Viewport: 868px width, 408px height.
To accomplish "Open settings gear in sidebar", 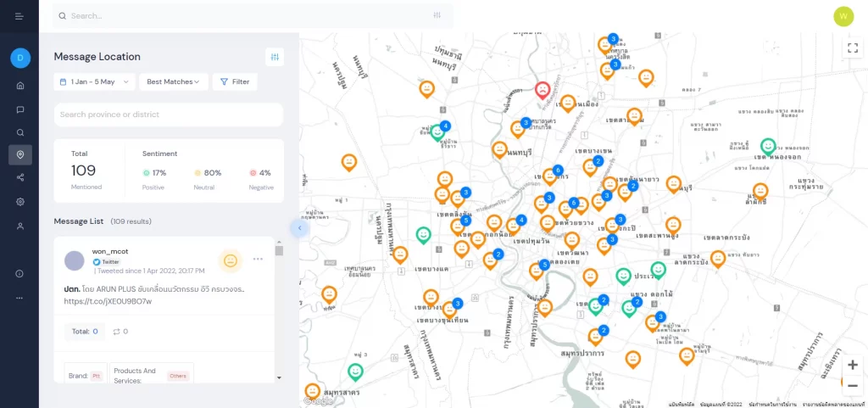I will [x=19, y=202].
